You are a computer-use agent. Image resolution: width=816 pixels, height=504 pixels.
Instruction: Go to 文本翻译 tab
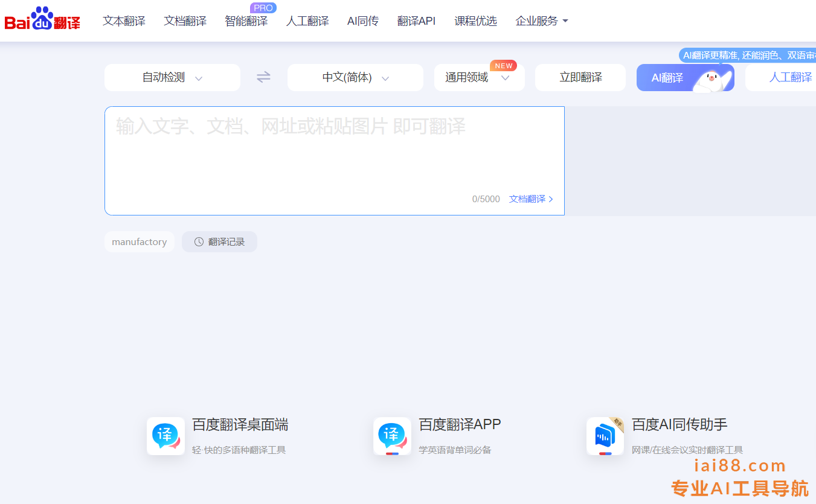[x=124, y=21]
